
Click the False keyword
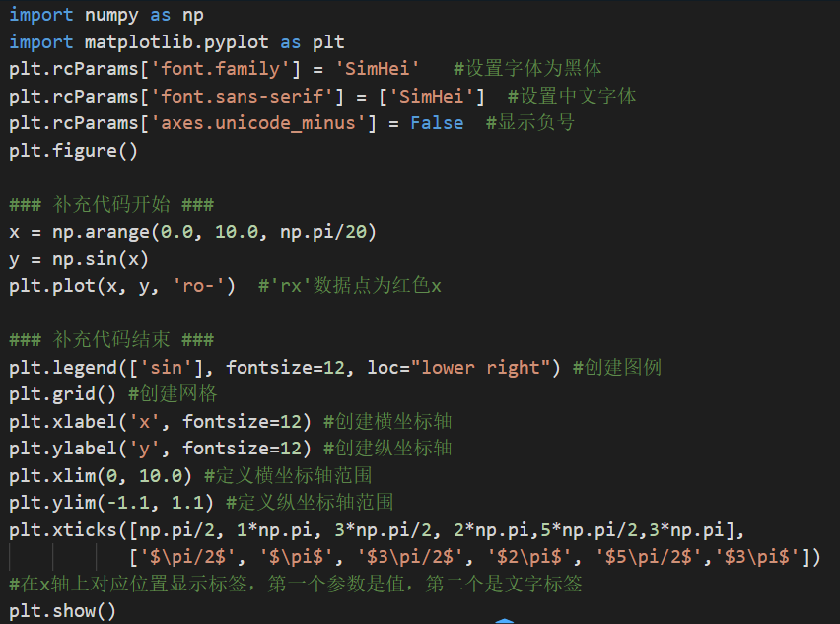pyautogui.click(x=437, y=123)
